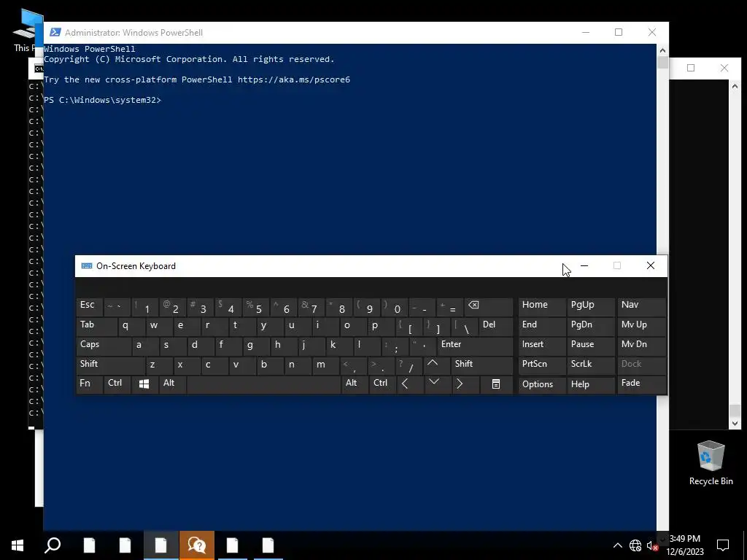The width and height of the screenshot is (747, 560).
Task: Click the Nav key
Action: point(641,307)
